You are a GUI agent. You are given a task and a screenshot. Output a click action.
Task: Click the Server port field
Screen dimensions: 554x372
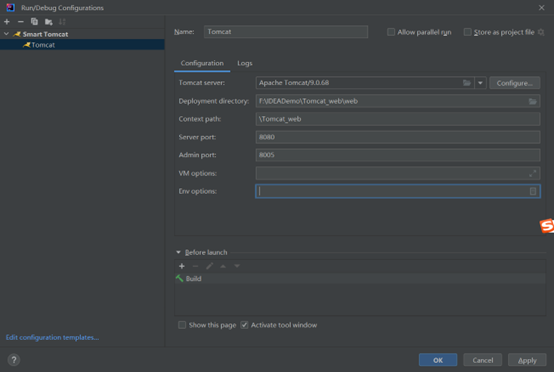(398, 137)
